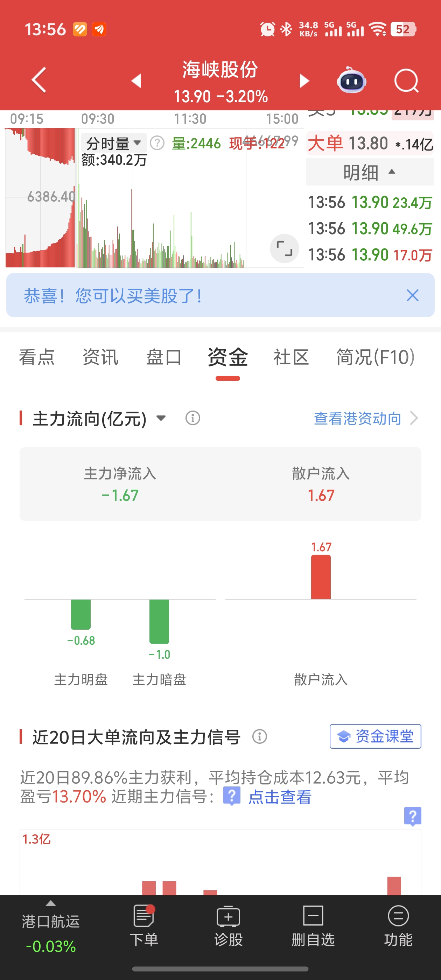
Task: Tap the 资金课堂 button
Action: click(375, 736)
